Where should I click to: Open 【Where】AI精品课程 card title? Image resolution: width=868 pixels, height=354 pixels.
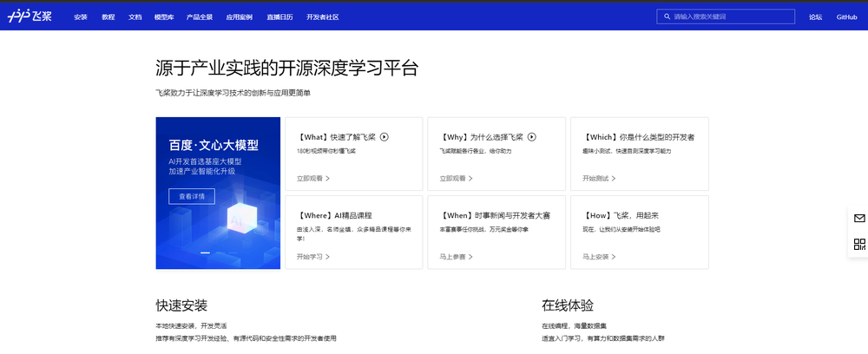[x=334, y=216]
